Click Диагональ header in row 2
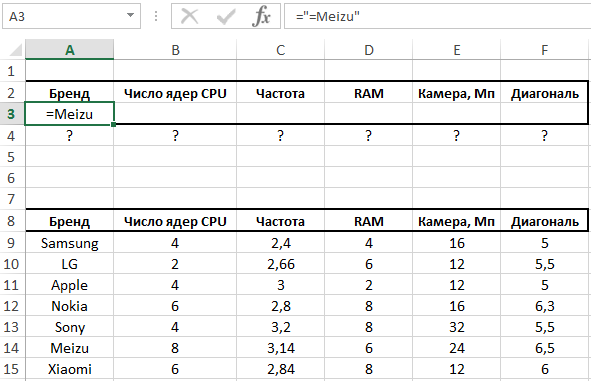 (x=545, y=93)
